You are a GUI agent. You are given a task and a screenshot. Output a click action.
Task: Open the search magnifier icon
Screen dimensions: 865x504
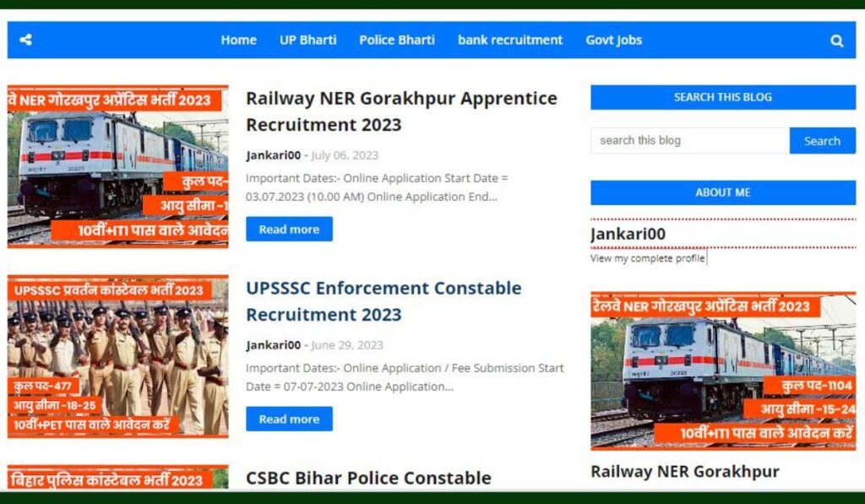[837, 41]
